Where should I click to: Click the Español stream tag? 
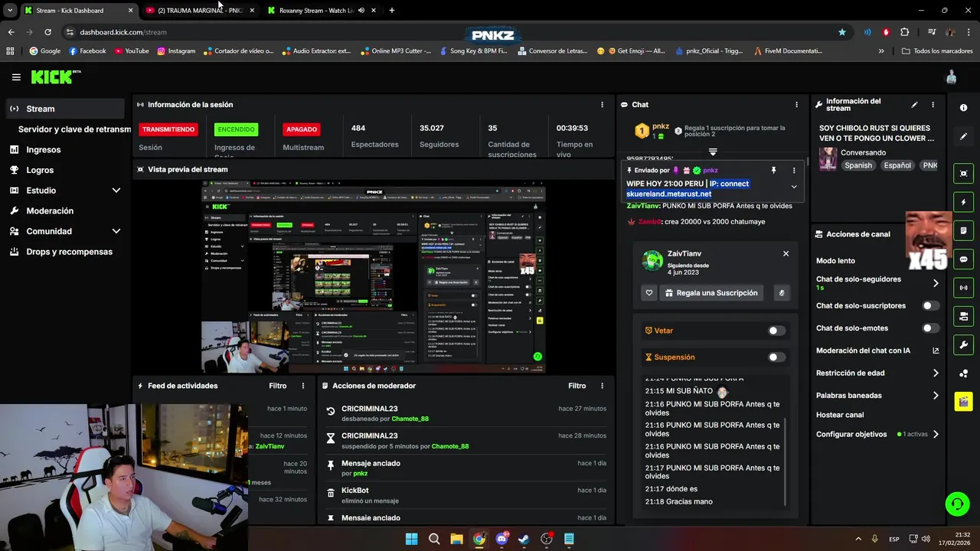(898, 165)
